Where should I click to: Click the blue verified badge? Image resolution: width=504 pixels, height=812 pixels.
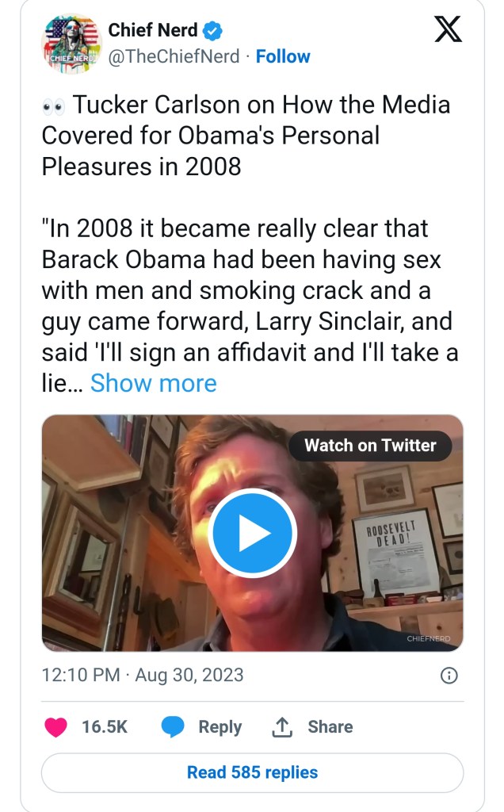pyautogui.click(x=213, y=31)
